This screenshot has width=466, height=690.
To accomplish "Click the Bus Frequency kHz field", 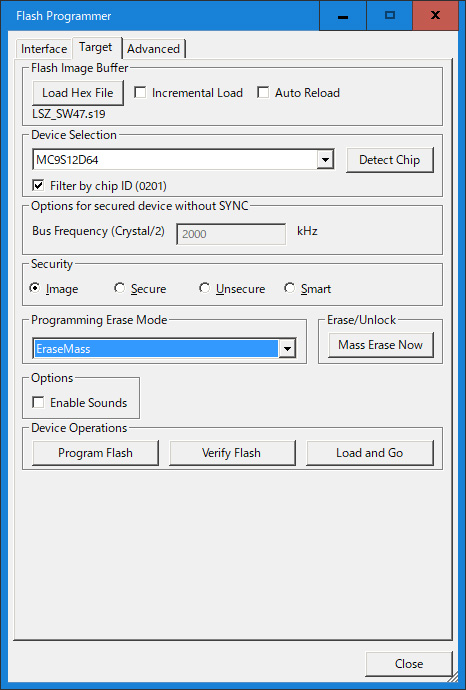I will coord(231,234).
